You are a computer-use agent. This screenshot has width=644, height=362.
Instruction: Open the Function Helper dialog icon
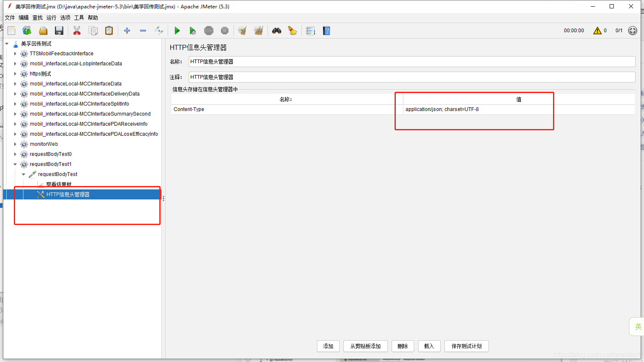click(310, 31)
